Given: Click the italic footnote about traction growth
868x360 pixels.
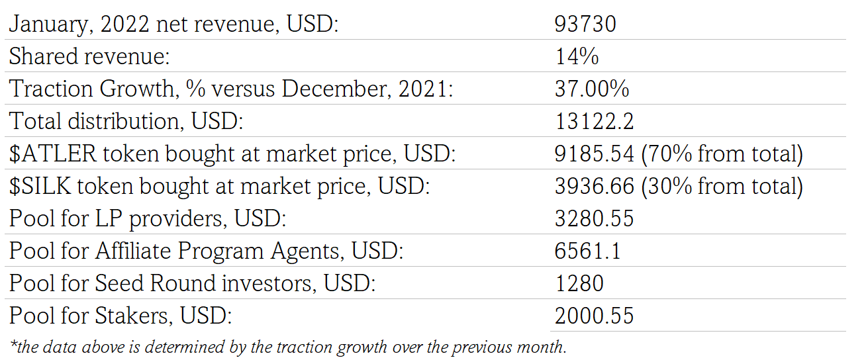Looking at the screenshot, I should tap(288, 347).
